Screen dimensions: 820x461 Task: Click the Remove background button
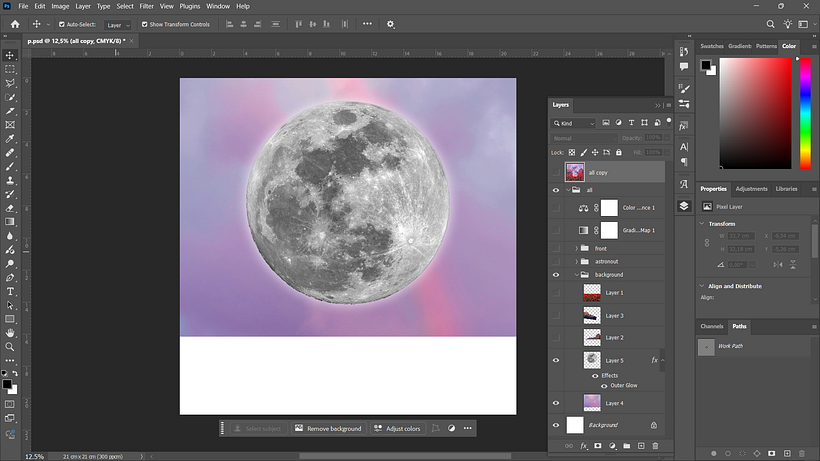[x=328, y=429]
